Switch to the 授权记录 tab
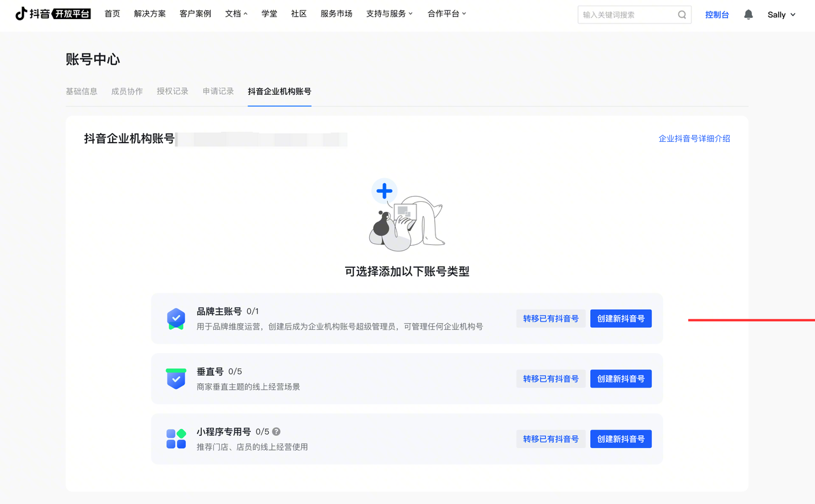The image size is (815, 504). [x=173, y=92]
